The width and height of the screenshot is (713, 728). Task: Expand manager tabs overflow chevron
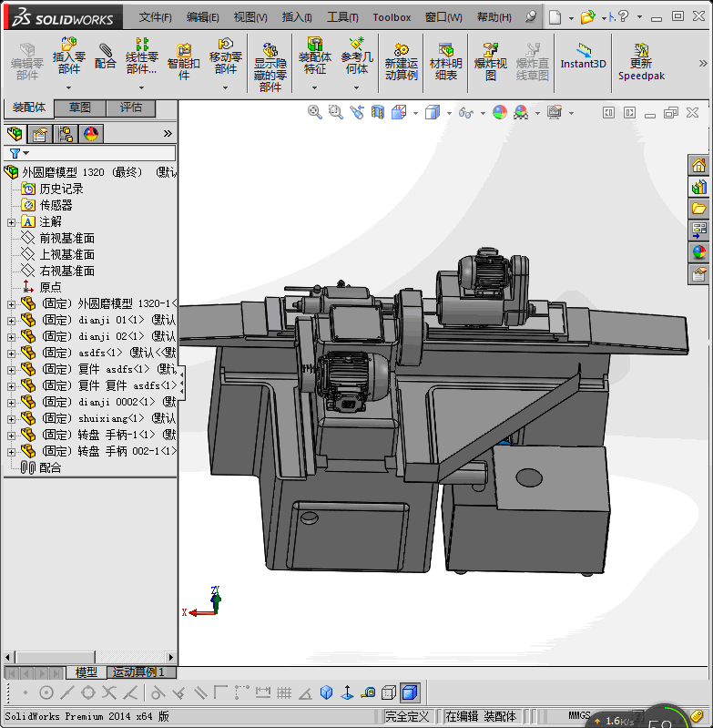tap(168, 134)
